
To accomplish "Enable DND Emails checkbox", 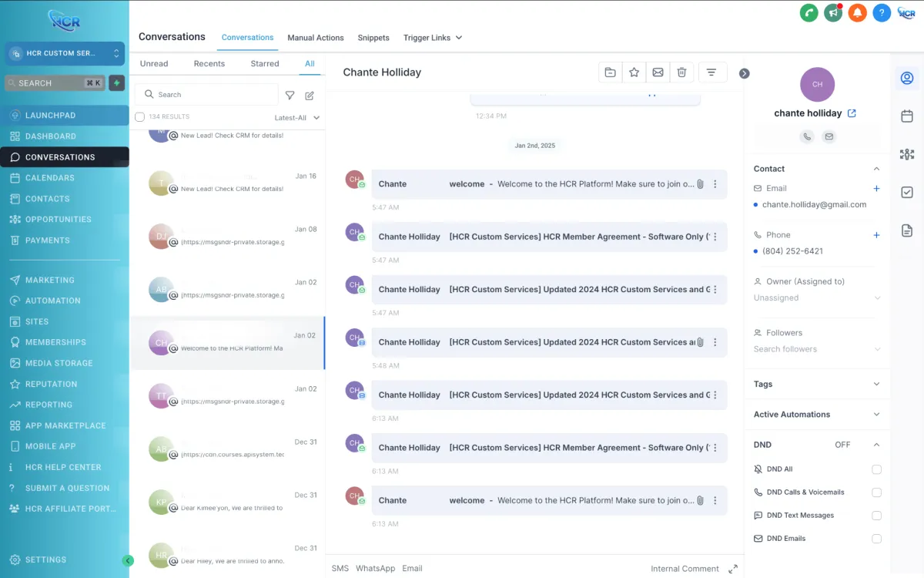I will [876, 539].
